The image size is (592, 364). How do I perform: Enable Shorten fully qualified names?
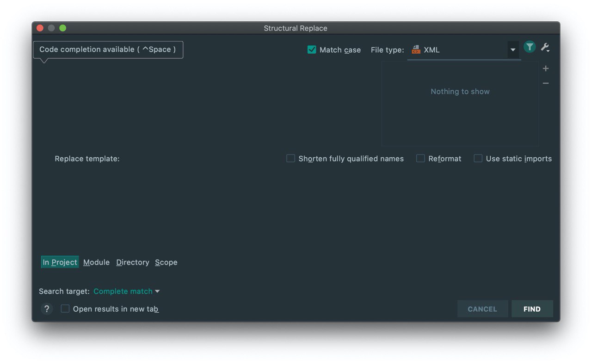[x=290, y=158]
